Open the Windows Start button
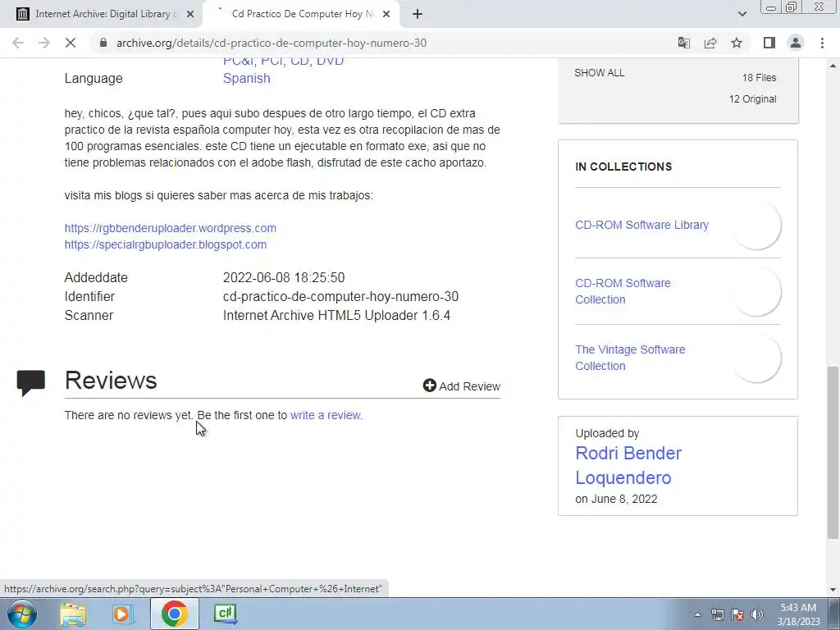 pos(22,614)
